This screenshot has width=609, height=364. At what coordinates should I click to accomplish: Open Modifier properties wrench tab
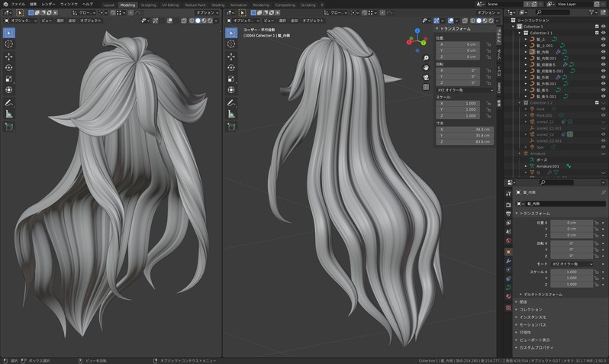coord(508,260)
